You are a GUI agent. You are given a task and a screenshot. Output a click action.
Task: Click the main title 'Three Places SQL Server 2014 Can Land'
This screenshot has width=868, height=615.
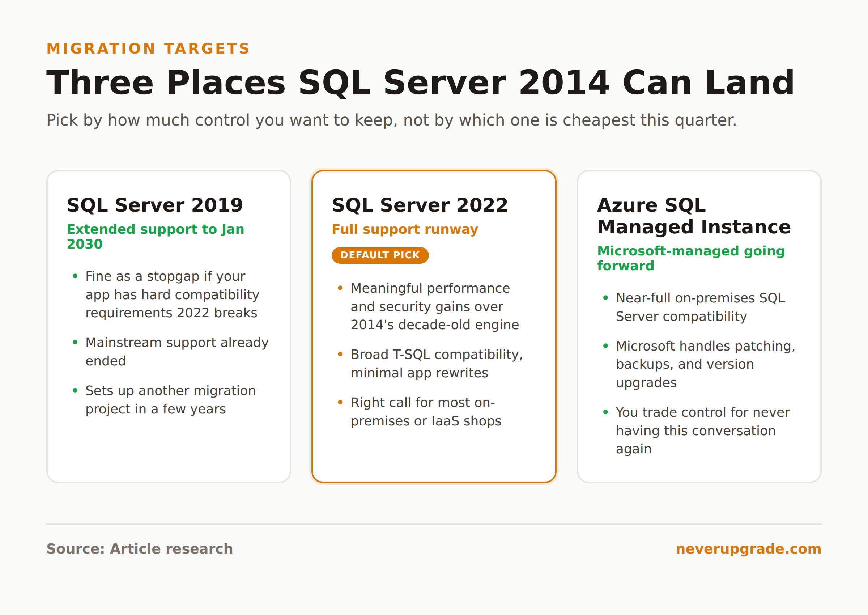420,82
